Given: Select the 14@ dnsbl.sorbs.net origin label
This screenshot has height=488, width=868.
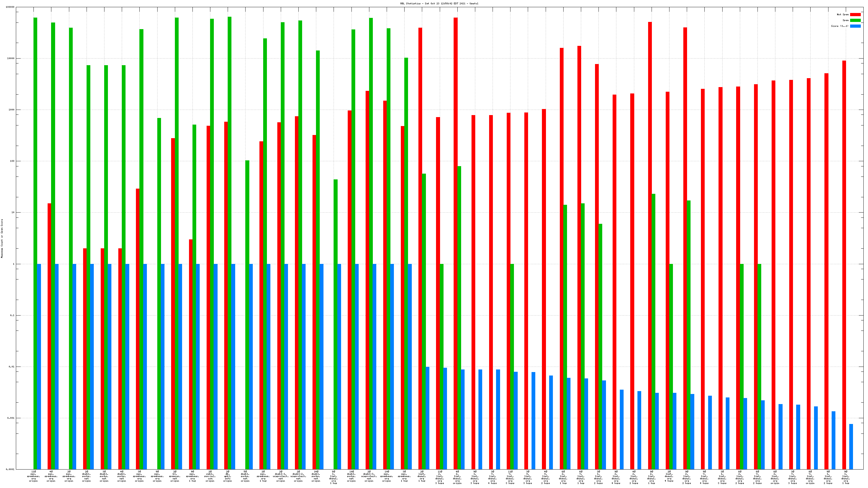Looking at the screenshot, I should point(316,476).
